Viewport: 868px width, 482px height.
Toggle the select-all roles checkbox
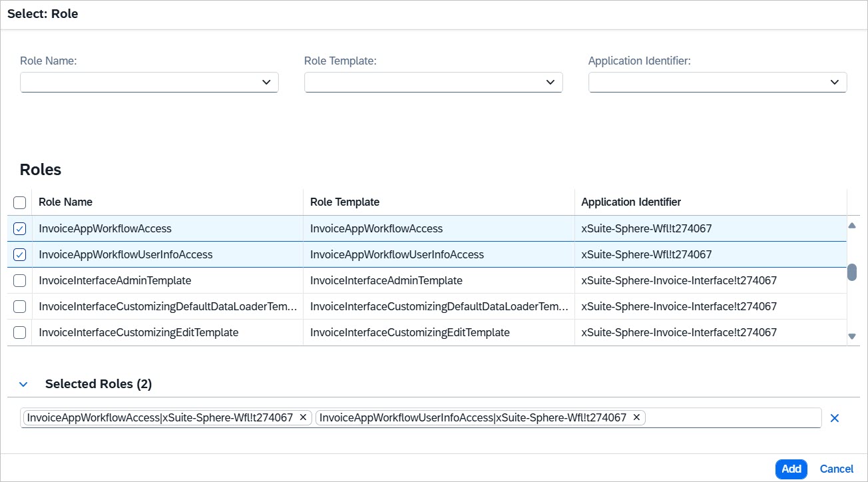20,202
